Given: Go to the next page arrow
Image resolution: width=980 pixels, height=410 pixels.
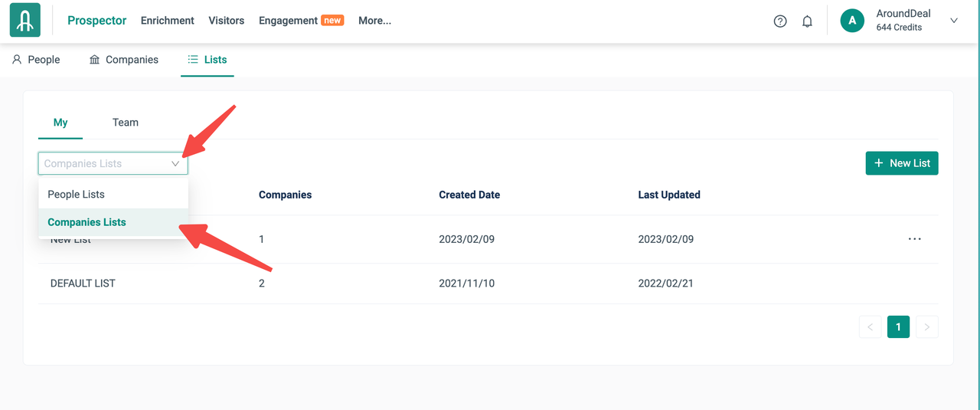Looking at the screenshot, I should tap(926, 327).
